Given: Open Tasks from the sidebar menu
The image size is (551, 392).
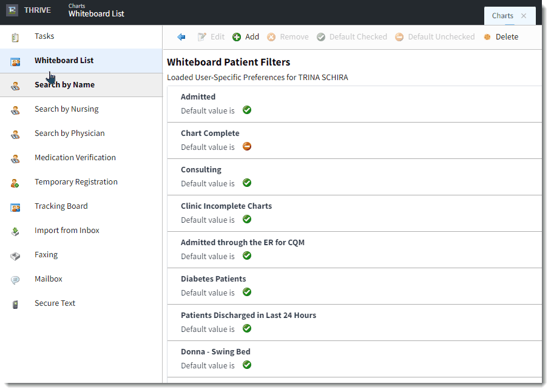Looking at the screenshot, I should [x=81, y=36].
